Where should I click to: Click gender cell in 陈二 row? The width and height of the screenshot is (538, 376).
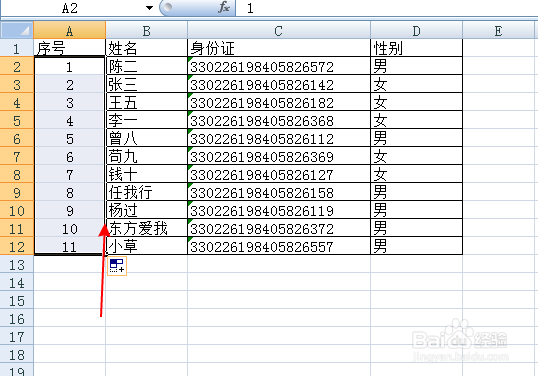(417, 66)
